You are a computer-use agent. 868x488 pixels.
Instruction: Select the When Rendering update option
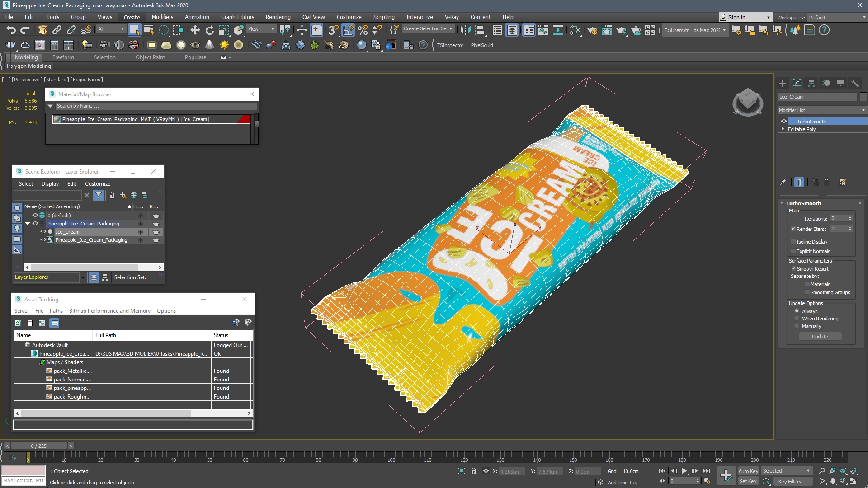coord(797,319)
